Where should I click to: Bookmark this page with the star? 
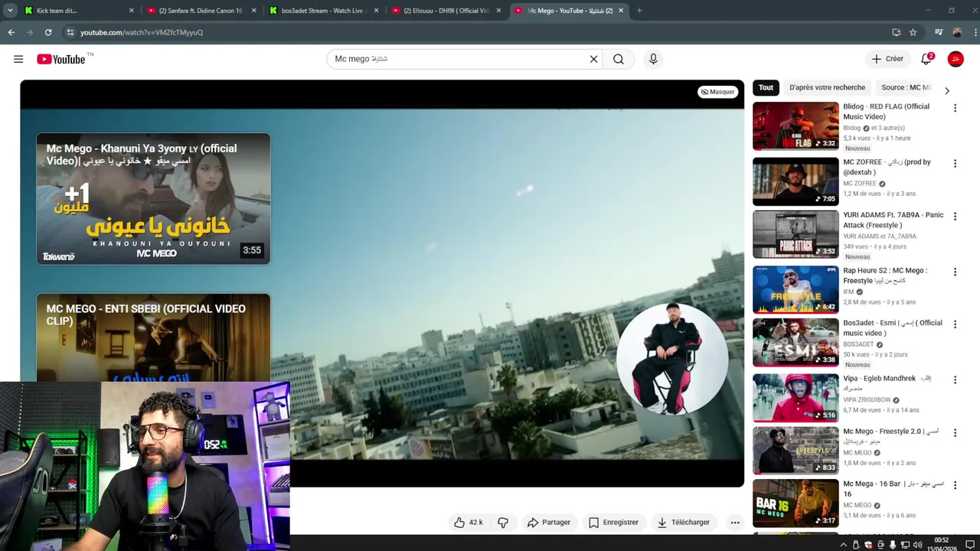(x=913, y=32)
